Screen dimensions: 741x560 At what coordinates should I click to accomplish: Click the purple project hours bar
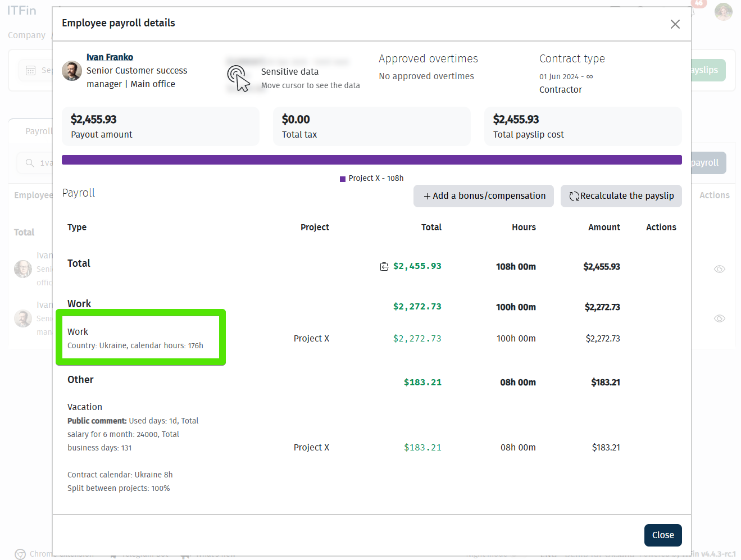coord(371,160)
